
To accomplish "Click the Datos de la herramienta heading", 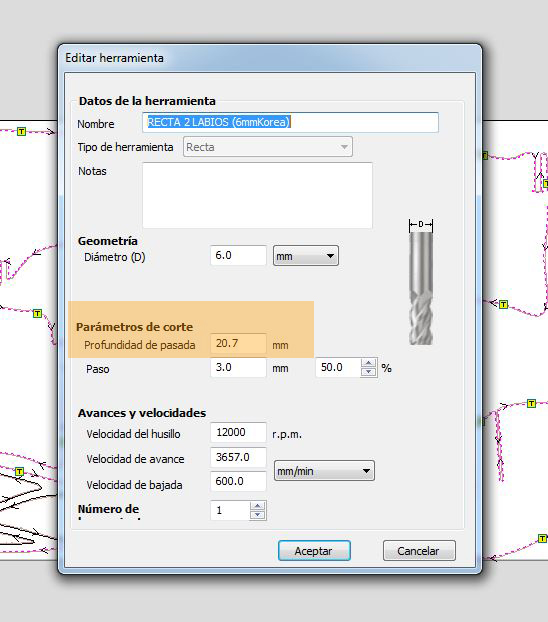I will (x=147, y=101).
